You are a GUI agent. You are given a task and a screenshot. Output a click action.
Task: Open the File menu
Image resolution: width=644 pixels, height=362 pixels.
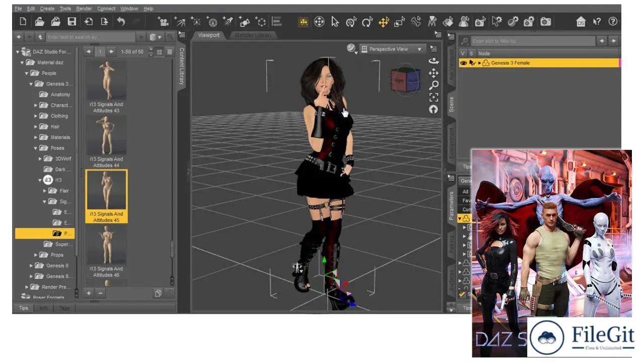click(x=18, y=9)
